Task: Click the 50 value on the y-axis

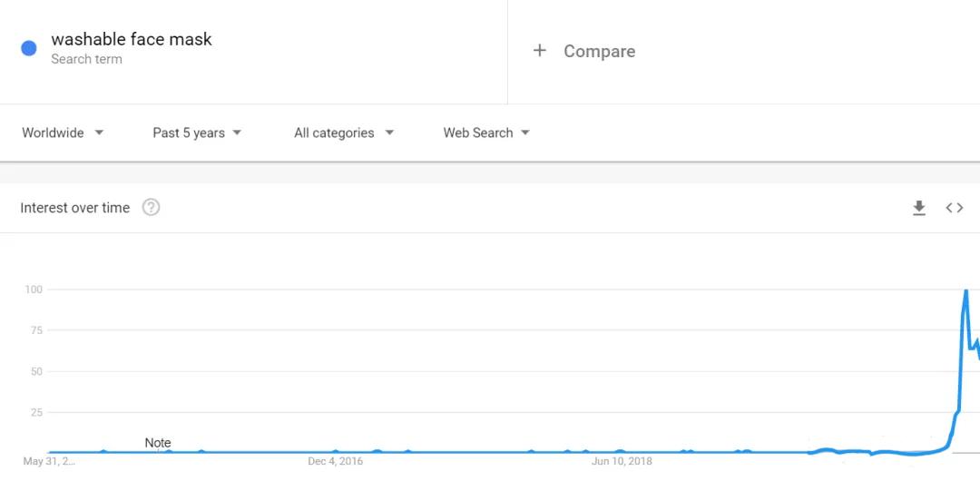Action: click(x=36, y=371)
